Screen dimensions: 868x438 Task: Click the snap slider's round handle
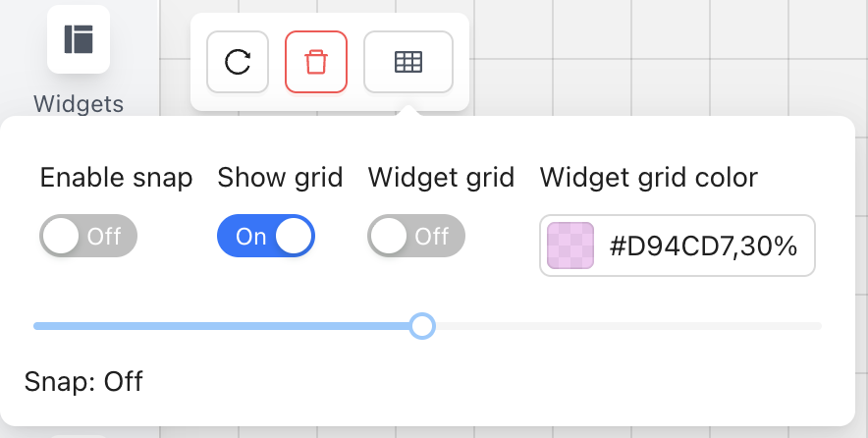pos(422,326)
